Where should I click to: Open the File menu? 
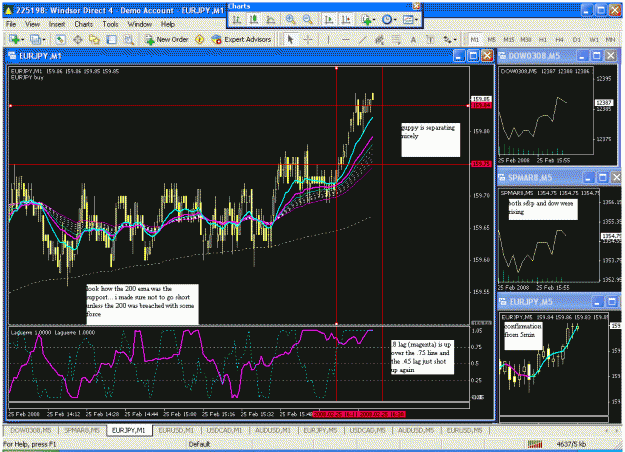(x=11, y=24)
